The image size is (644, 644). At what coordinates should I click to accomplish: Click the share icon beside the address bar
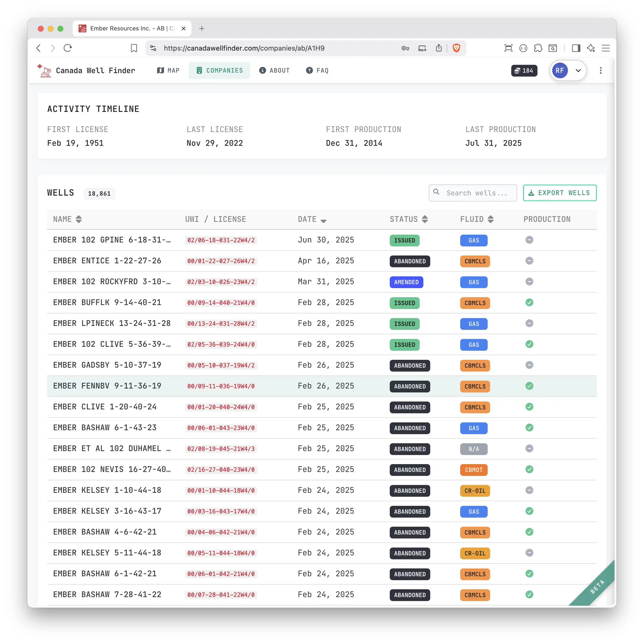coord(439,48)
